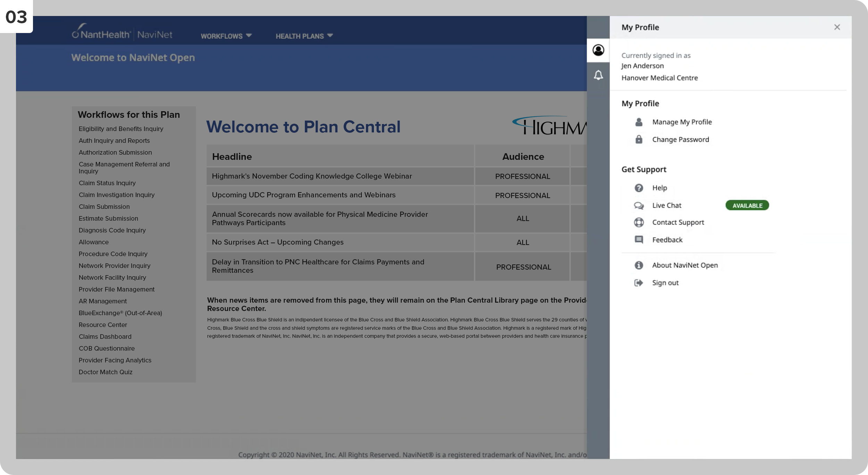Click the Feedback message icon
Viewport: 868px width, 475px height.
pos(639,240)
